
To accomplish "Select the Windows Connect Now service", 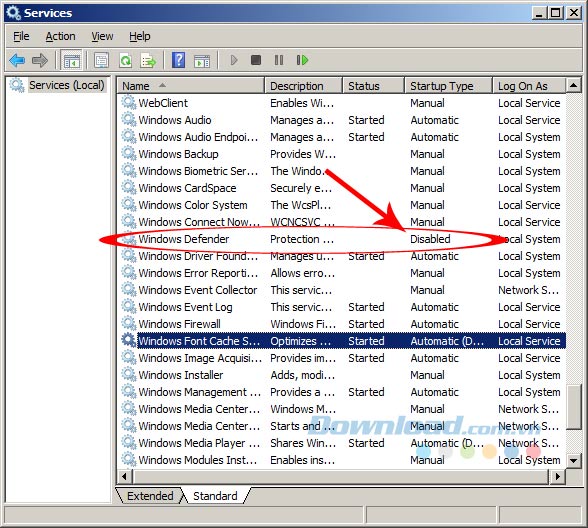I will point(341,222).
